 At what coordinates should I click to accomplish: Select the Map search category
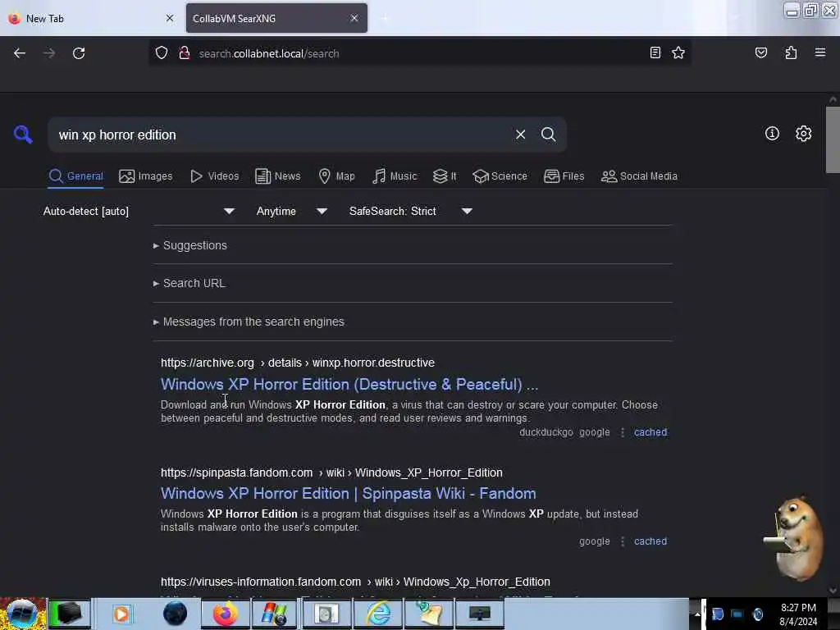(336, 176)
